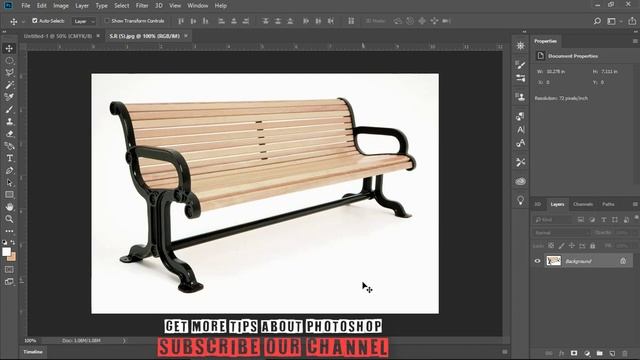Click the Share icon in options bar
This screenshot has height=360, width=640.
[632, 21]
